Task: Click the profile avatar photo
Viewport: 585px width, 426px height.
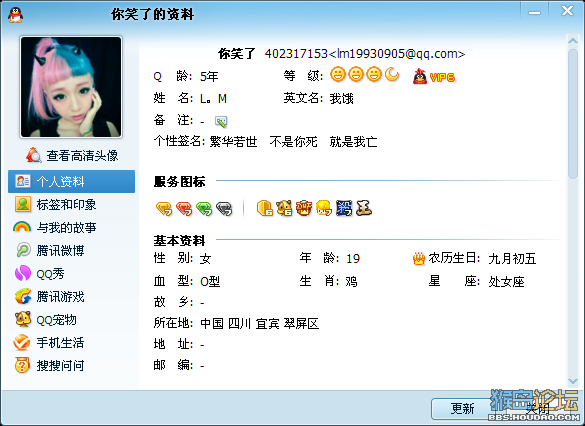Action: tap(71, 87)
